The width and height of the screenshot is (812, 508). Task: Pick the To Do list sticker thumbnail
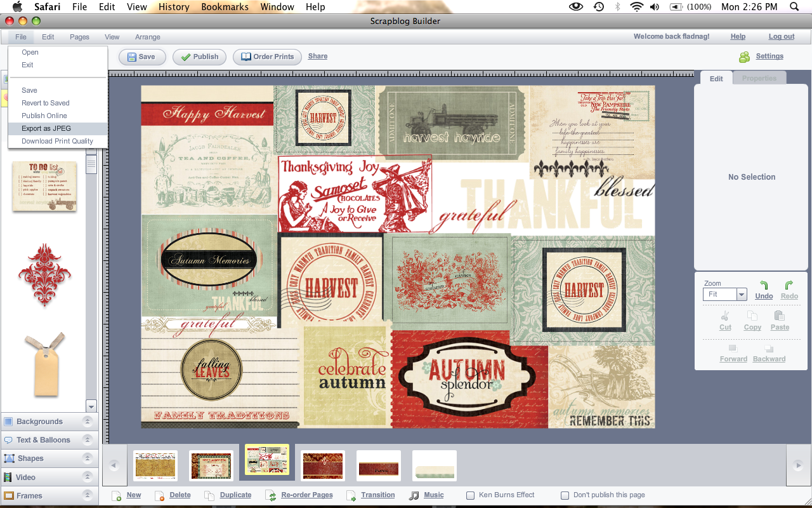point(44,186)
